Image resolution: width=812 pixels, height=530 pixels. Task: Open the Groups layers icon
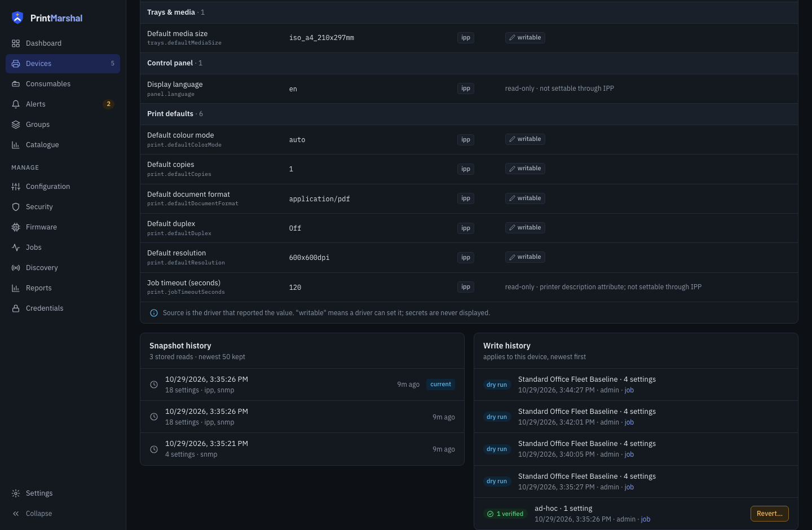tap(16, 125)
